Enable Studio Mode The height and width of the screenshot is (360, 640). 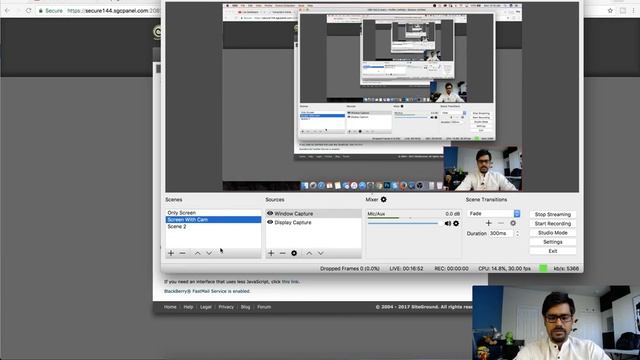[553, 233]
